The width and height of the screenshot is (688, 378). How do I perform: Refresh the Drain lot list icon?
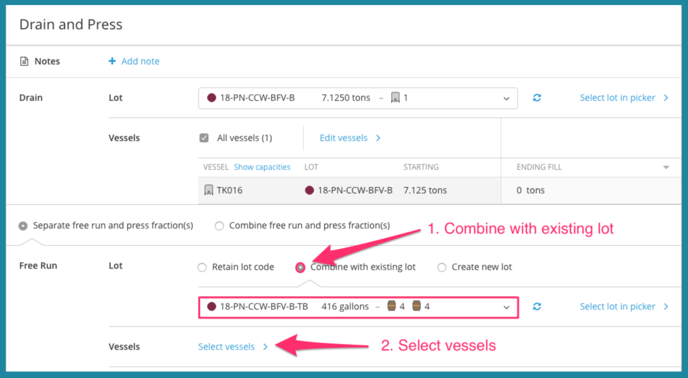pyautogui.click(x=537, y=98)
